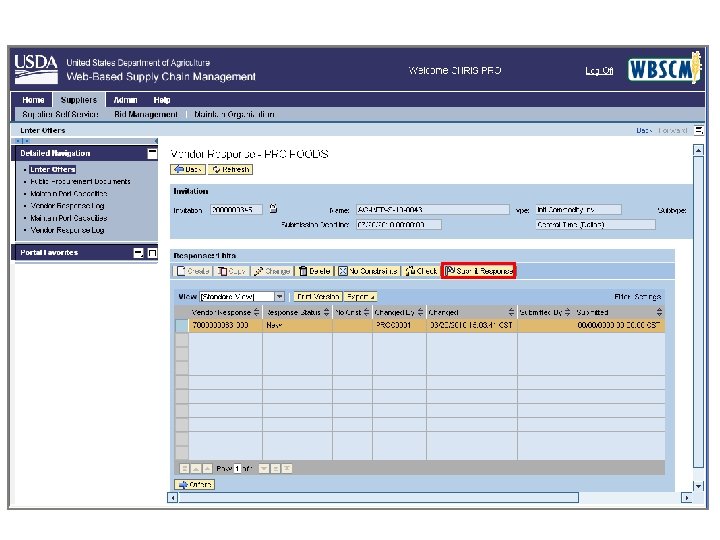Sort by Changed By column arrows
This screenshot has height=540, width=720.
[420, 312]
